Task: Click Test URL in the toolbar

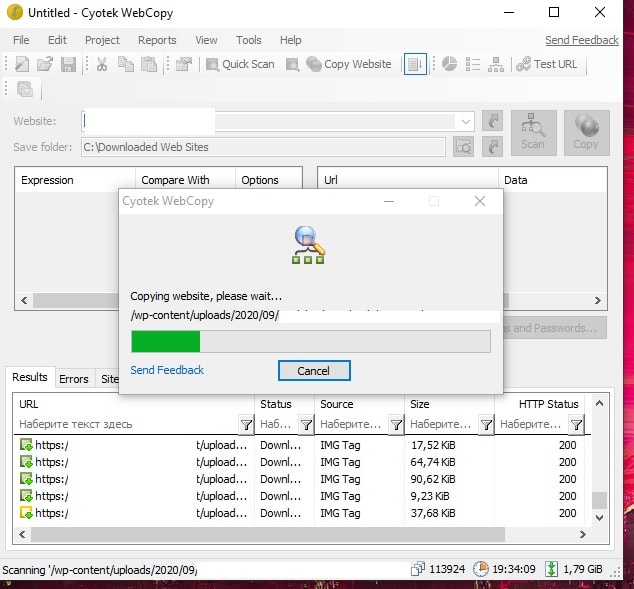Action: (x=547, y=64)
